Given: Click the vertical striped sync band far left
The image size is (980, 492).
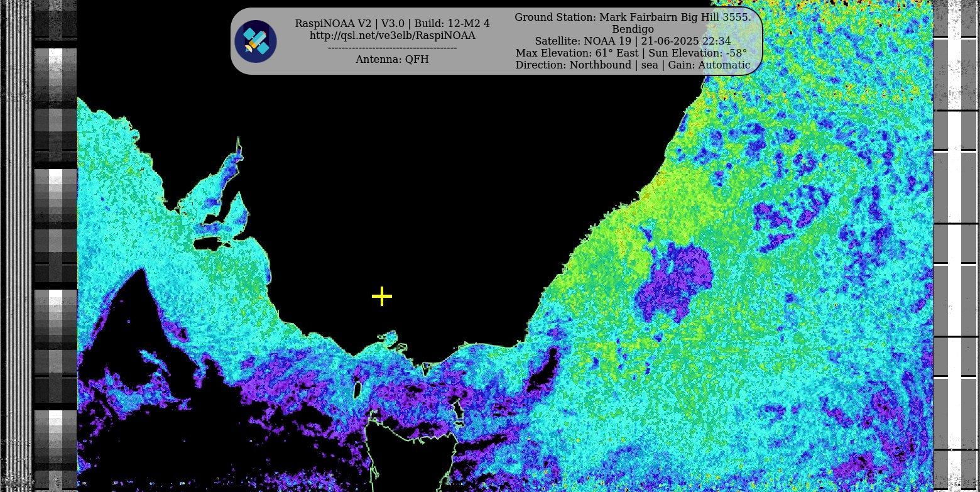Looking at the screenshot, I should pyautogui.click(x=17, y=251).
